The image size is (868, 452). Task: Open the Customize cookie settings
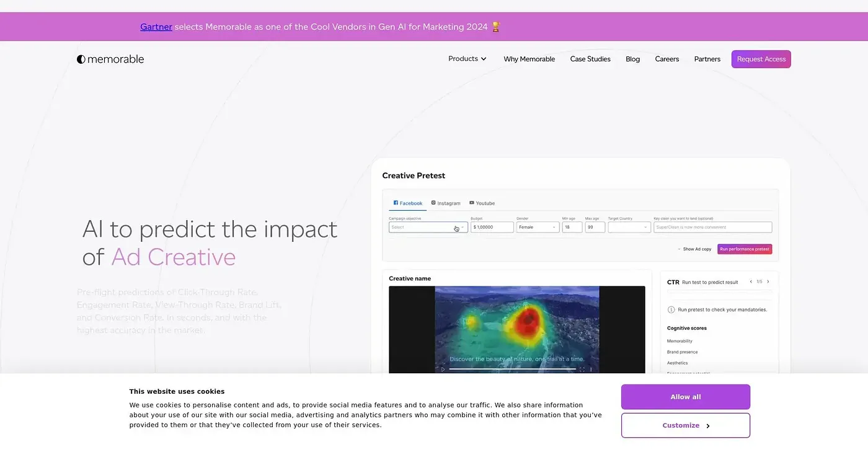pos(686,425)
